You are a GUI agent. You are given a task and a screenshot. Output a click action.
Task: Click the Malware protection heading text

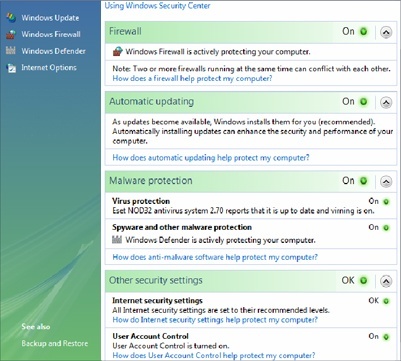[151, 181]
